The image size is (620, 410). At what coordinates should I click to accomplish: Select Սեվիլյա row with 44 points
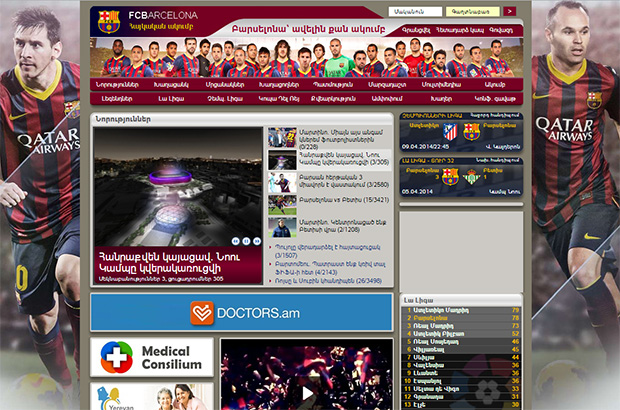tap(461, 357)
